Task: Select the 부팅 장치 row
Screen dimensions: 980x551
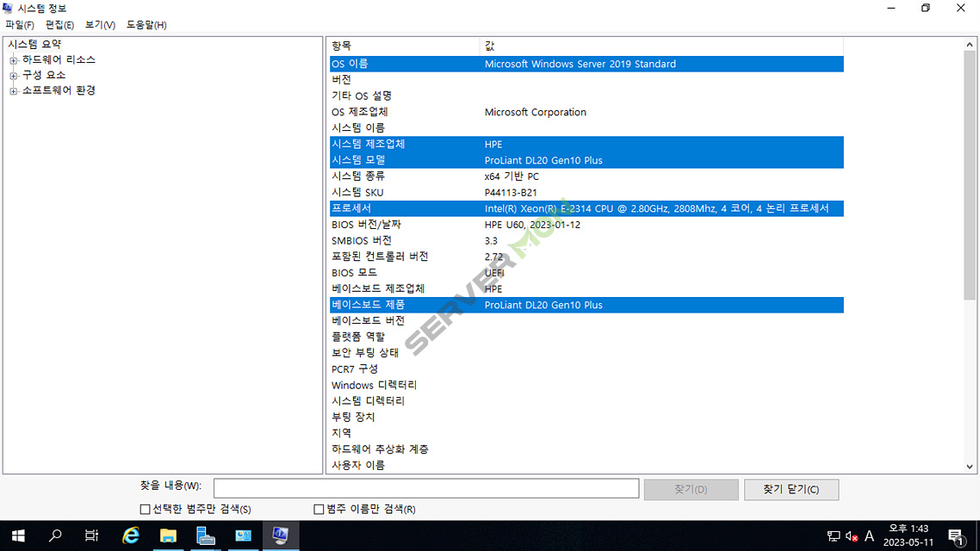Action: click(x=586, y=418)
